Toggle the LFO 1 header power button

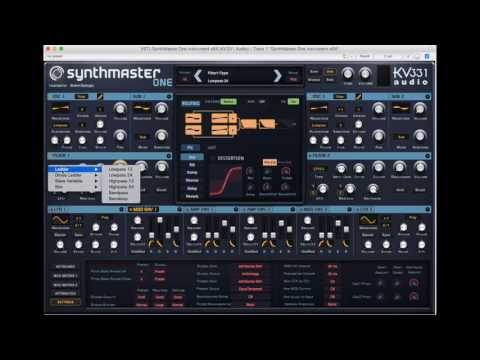click(x=122, y=209)
